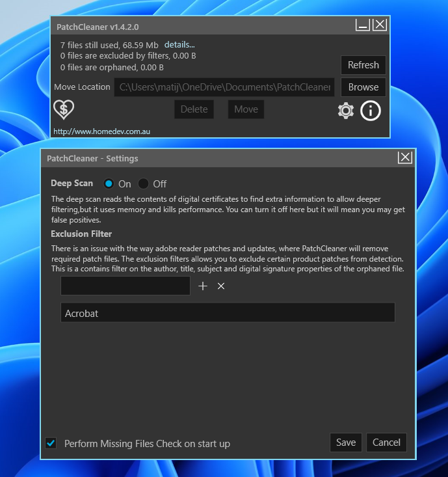This screenshot has height=477, width=448.
Task: Select the Deep Scan Off option
Action: [x=143, y=184]
